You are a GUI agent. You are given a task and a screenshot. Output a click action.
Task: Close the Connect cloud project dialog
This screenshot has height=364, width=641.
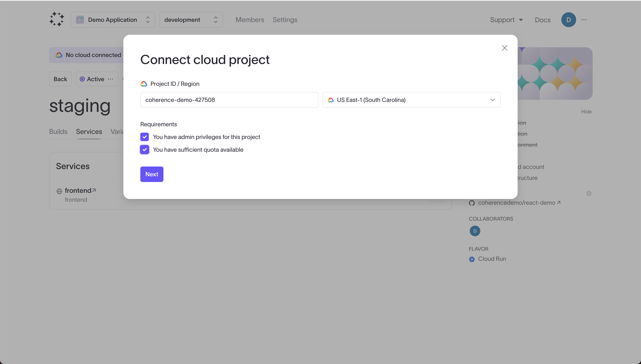click(504, 48)
